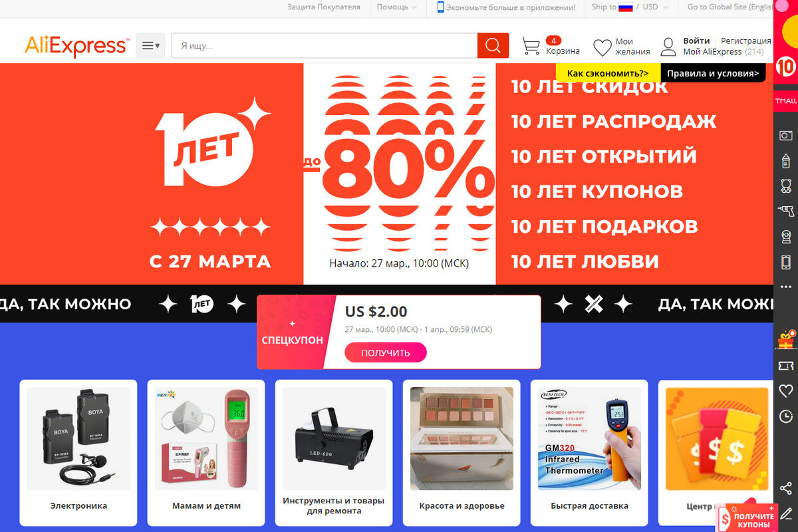Screen dimensions: 798x532
Task: Open the gift box icon in sidebar
Action: click(x=786, y=340)
